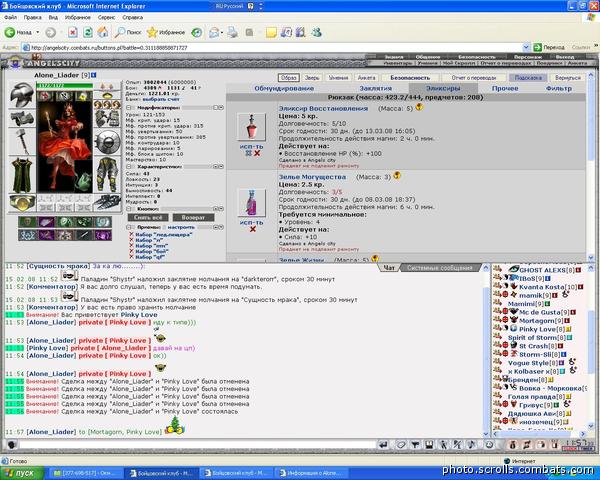600x480 pixels.
Task: Collapse the Характеристики section
Action: coord(129,167)
